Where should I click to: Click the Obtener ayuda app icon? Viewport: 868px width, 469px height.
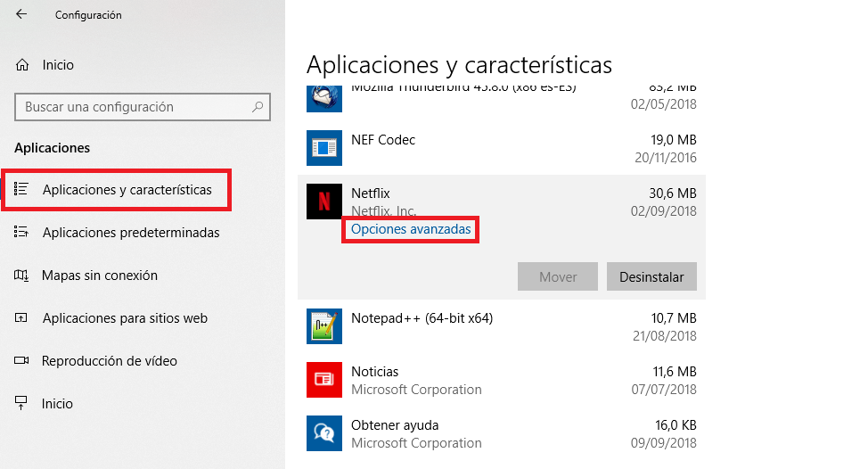[324, 433]
